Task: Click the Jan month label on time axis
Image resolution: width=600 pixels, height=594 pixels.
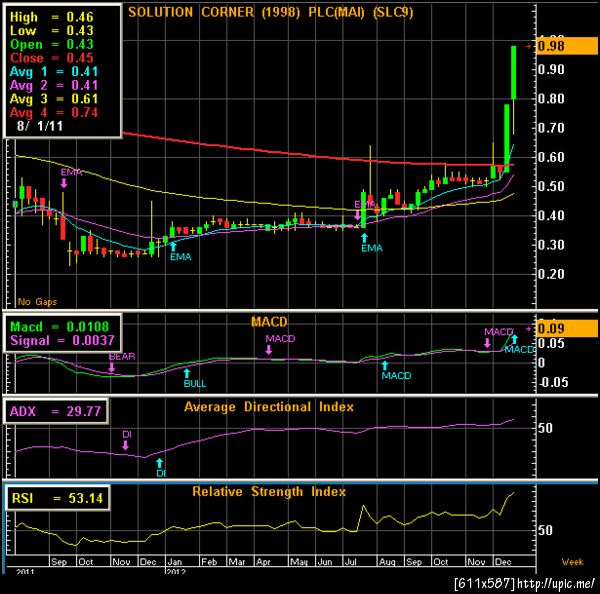Action: (x=175, y=562)
